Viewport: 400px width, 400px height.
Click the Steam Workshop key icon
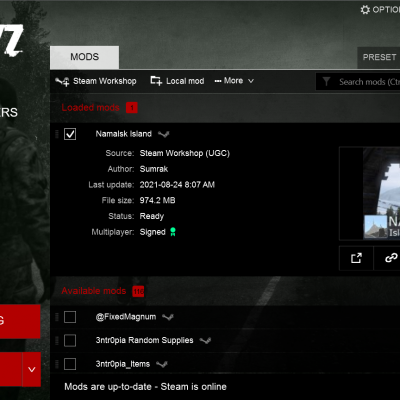pos(62,81)
